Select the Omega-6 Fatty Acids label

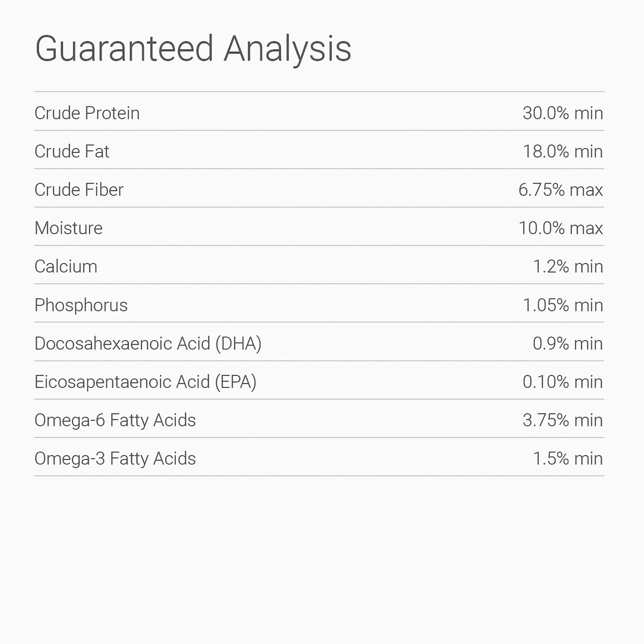(115, 420)
